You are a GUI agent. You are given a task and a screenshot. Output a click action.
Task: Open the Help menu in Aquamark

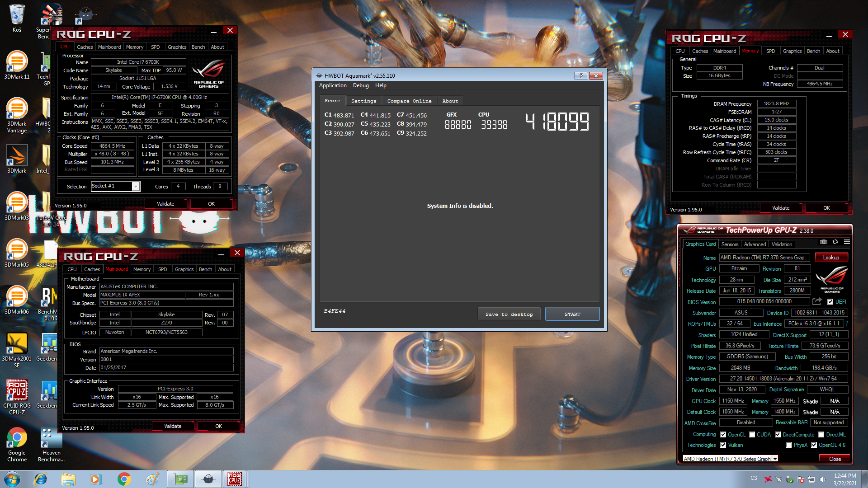pos(381,85)
